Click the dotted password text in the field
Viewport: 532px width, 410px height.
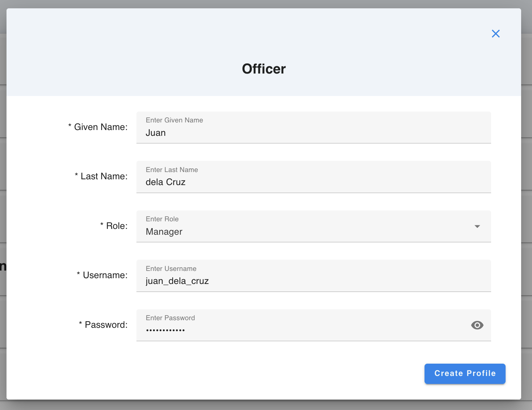(x=165, y=330)
